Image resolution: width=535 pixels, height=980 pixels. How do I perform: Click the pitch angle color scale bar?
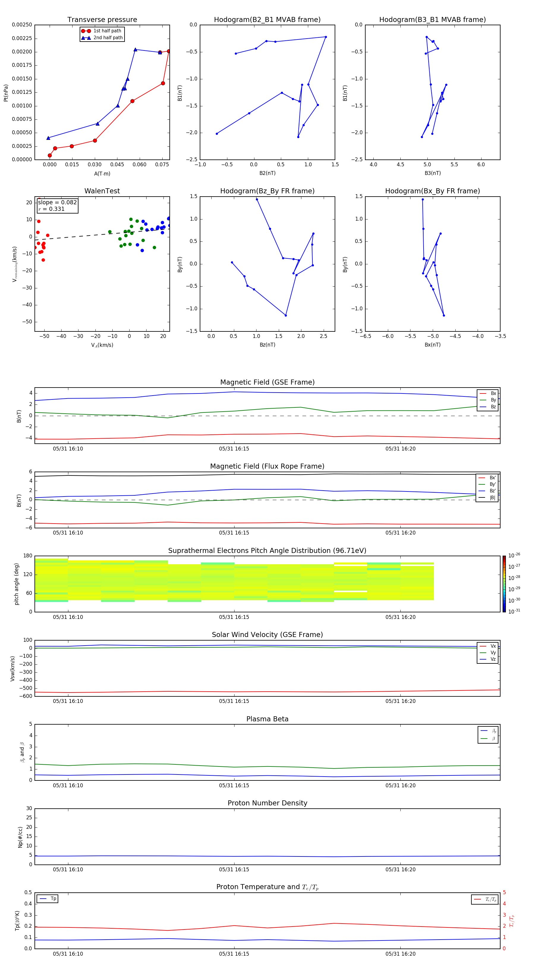pyautogui.click(x=504, y=584)
